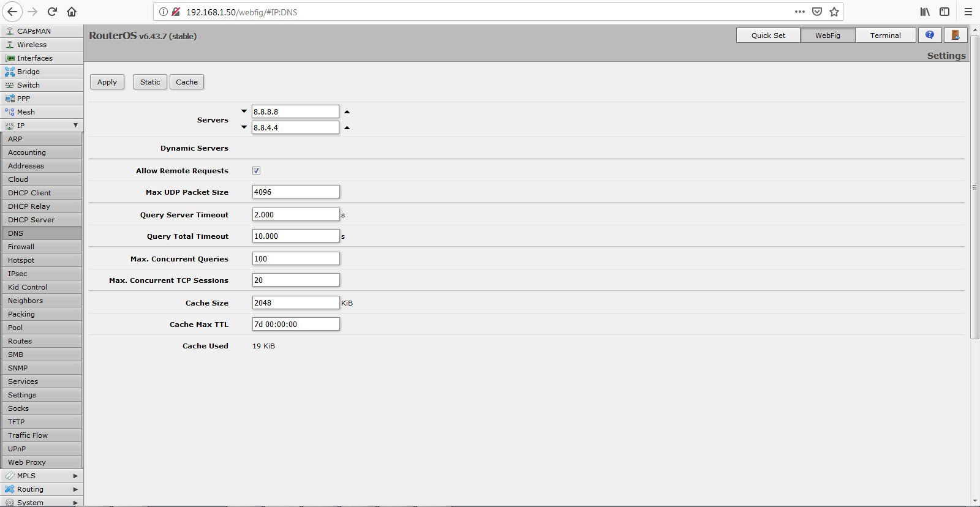Open the Switch menu item
This screenshot has height=507, width=980.
pos(42,85)
